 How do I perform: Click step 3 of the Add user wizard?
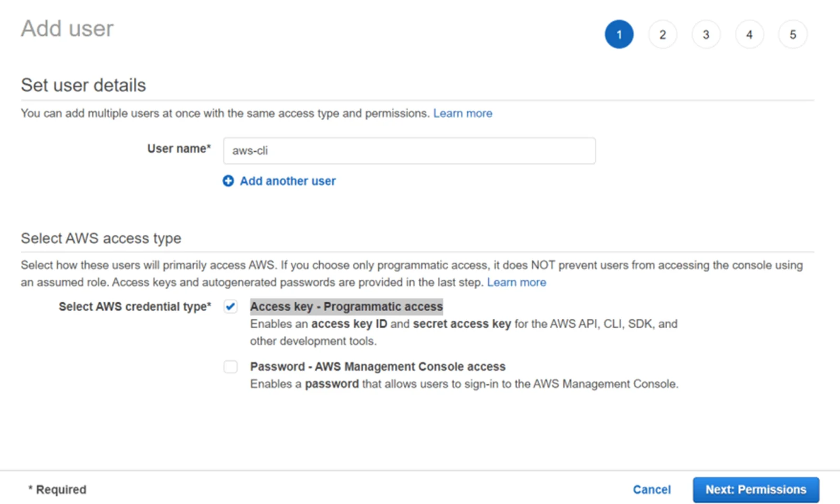click(706, 34)
